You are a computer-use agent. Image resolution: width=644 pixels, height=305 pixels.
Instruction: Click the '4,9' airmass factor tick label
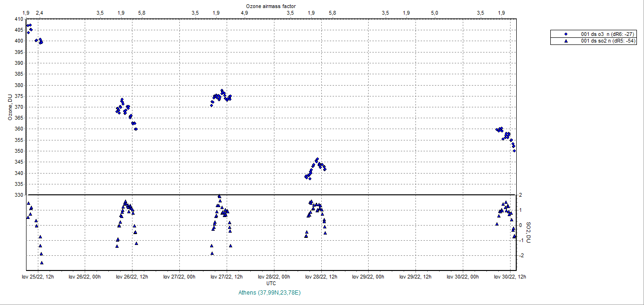[244, 13]
